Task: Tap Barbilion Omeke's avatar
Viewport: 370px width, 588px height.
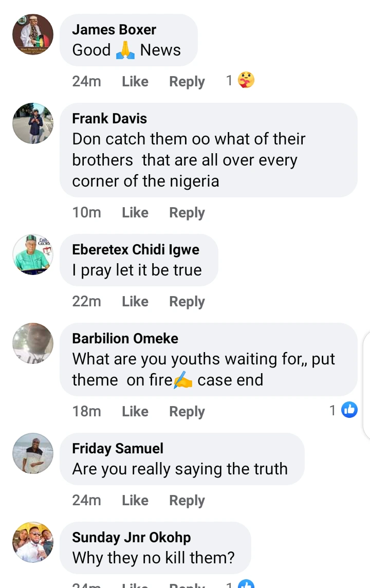Action: pos(33,343)
